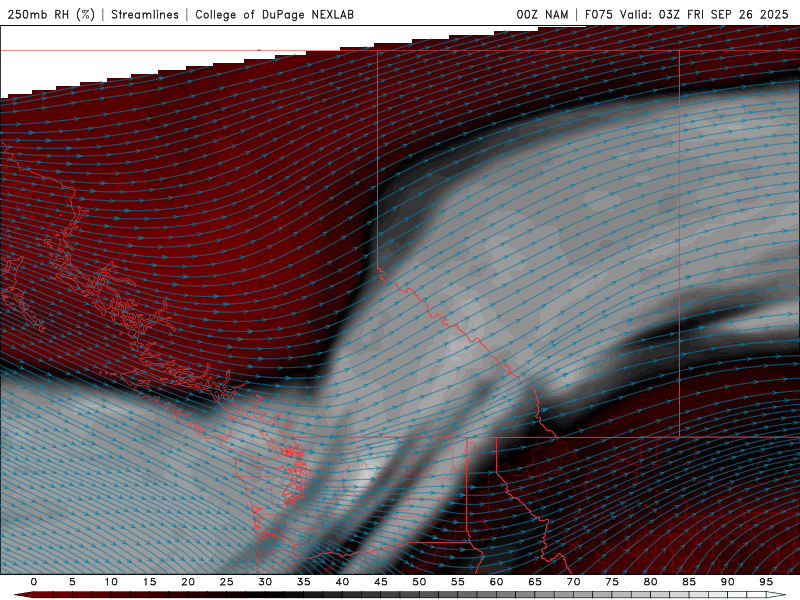Click the colorbar label '45'

[381, 582]
